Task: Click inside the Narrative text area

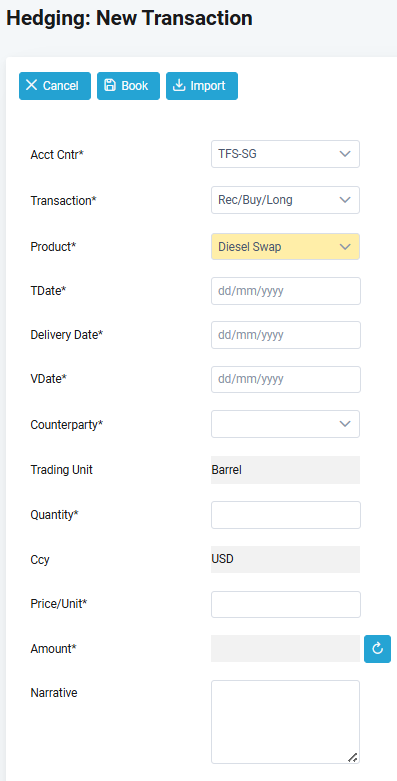Action: 285,722
